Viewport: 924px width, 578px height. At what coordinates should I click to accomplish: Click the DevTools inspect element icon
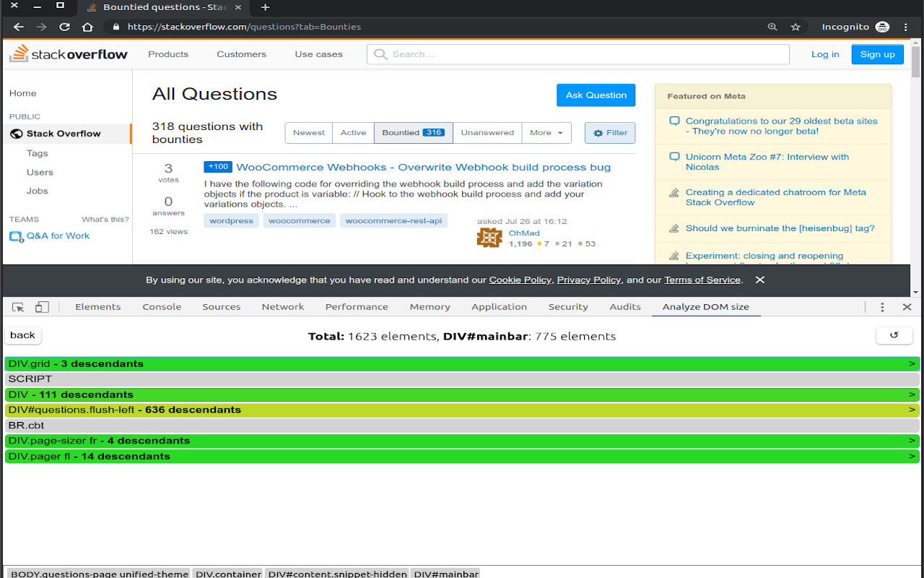[x=18, y=307]
